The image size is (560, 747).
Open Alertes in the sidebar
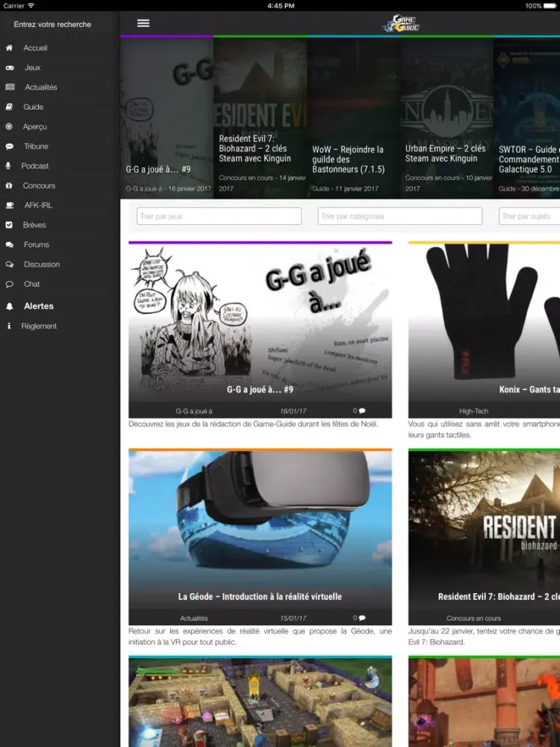click(x=39, y=306)
